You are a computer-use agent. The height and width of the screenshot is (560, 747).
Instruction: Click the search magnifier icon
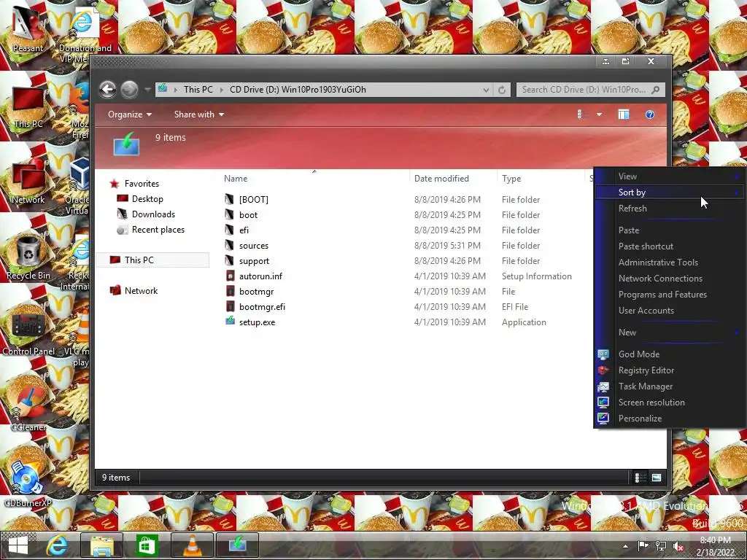[656, 90]
